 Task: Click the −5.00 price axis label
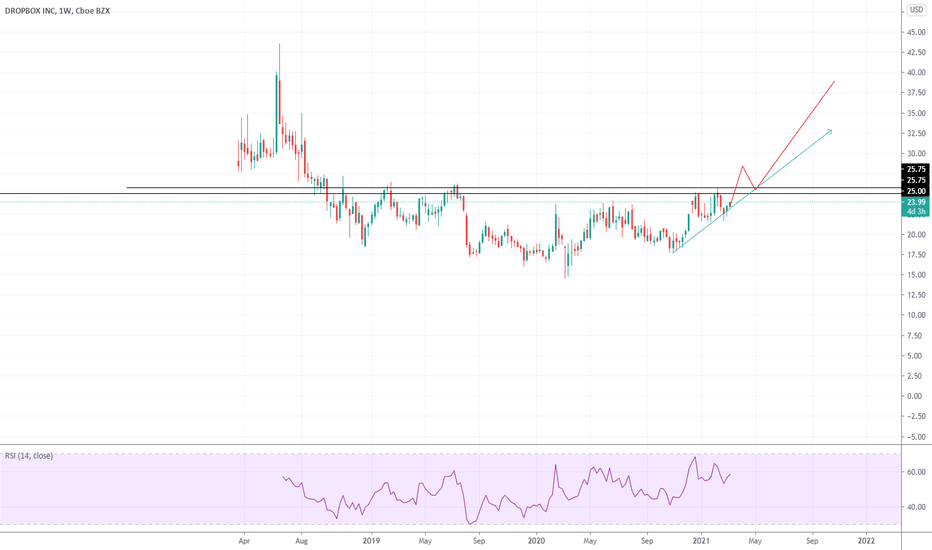(x=916, y=436)
